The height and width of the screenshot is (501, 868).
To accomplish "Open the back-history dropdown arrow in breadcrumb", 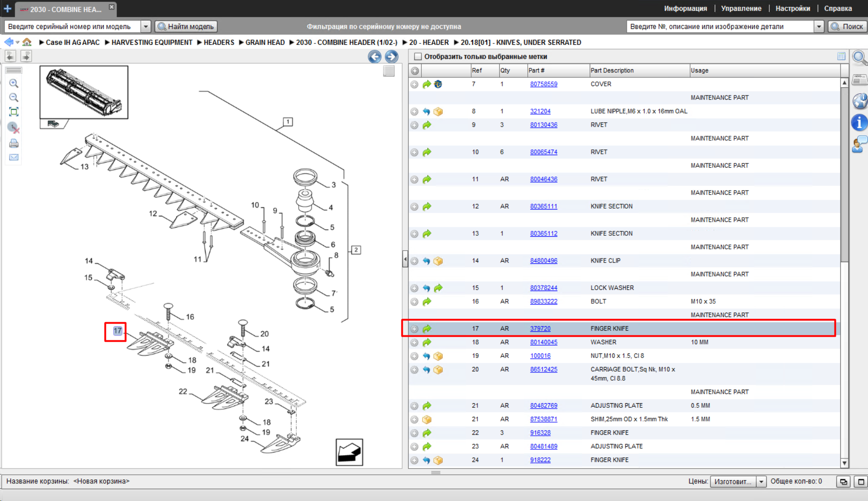I will [18, 43].
